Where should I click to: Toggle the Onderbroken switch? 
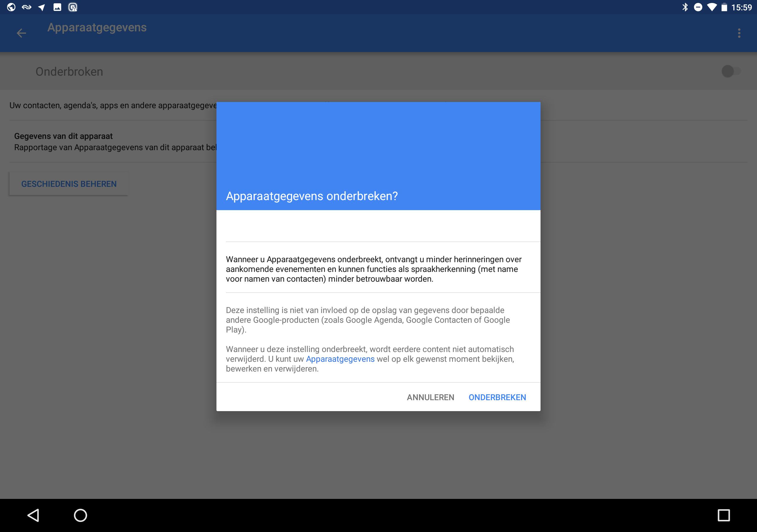(731, 71)
